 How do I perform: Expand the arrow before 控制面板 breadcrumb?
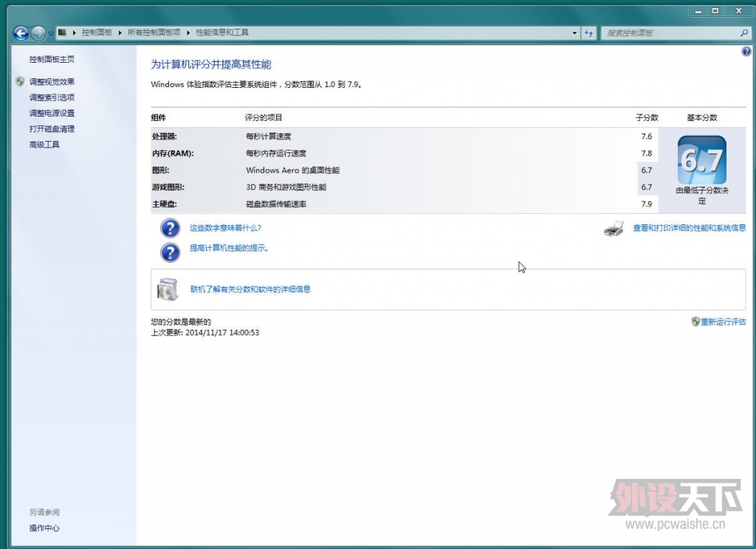coord(75,32)
